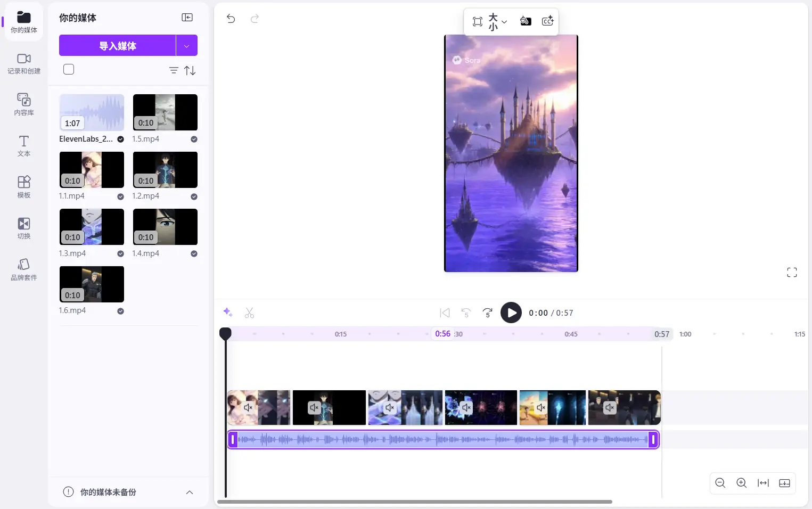The image size is (812, 509).
Task: Open the import media dropdown arrow
Action: pos(187,46)
